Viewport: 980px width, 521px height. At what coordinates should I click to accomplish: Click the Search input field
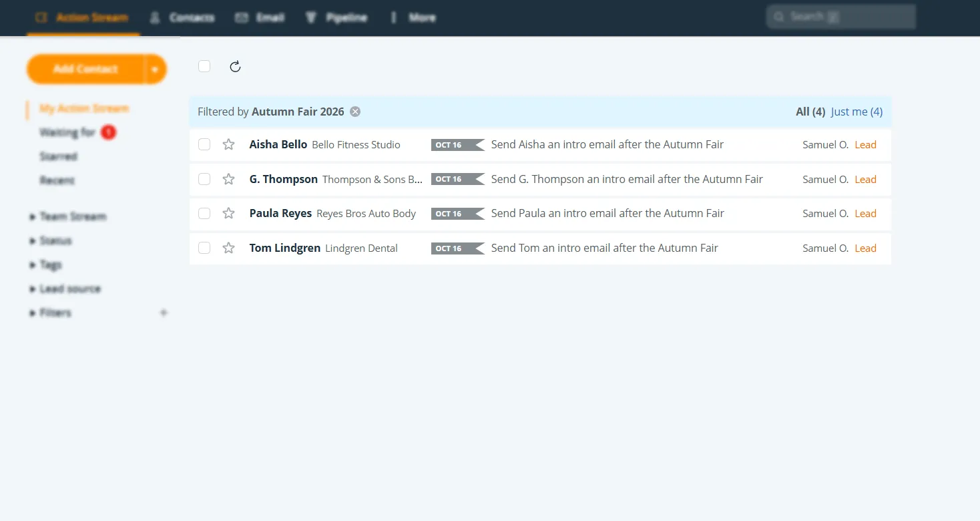[x=841, y=17]
